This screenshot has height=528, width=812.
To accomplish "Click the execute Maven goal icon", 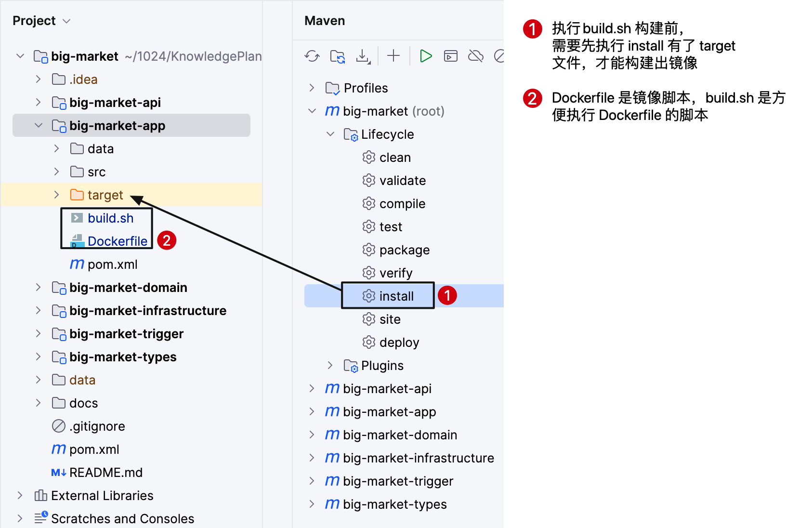I will tap(451, 56).
